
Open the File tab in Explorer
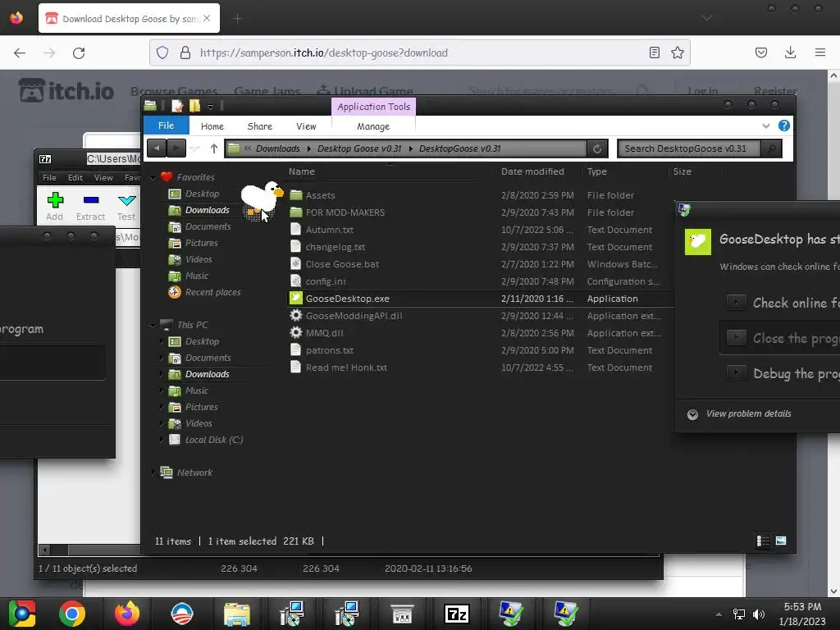pyautogui.click(x=166, y=126)
